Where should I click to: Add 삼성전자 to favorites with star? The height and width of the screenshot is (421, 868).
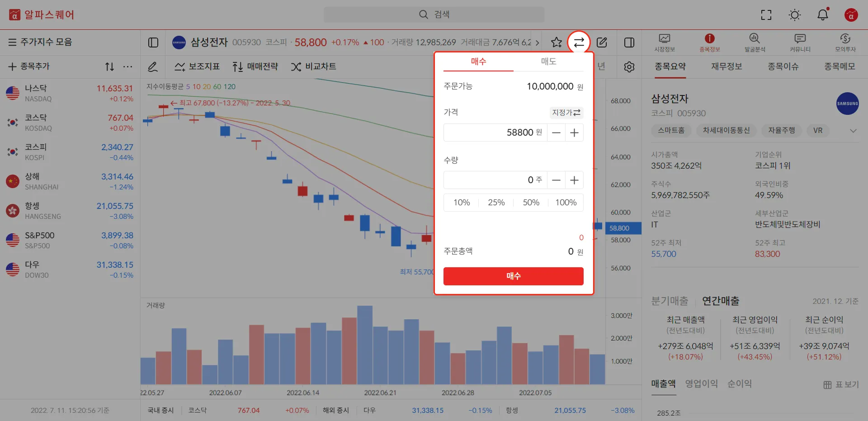[557, 43]
